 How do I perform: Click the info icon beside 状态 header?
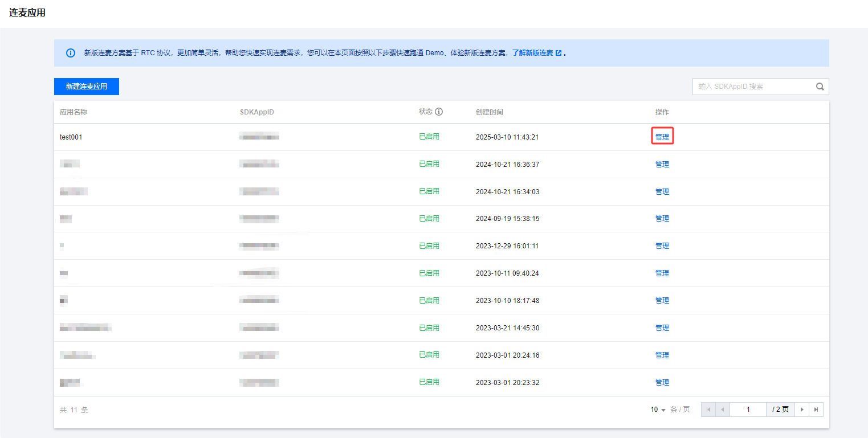tap(439, 112)
